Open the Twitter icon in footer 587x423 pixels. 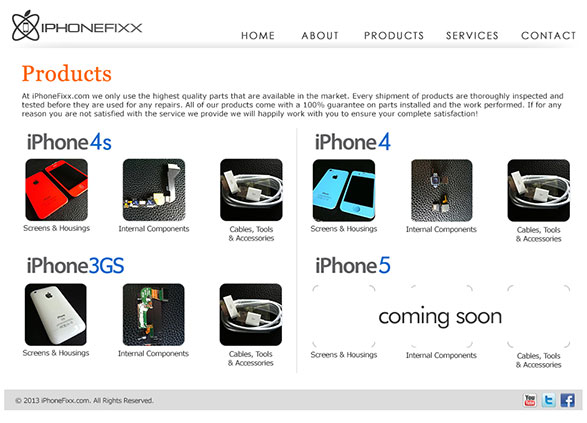[x=548, y=400]
